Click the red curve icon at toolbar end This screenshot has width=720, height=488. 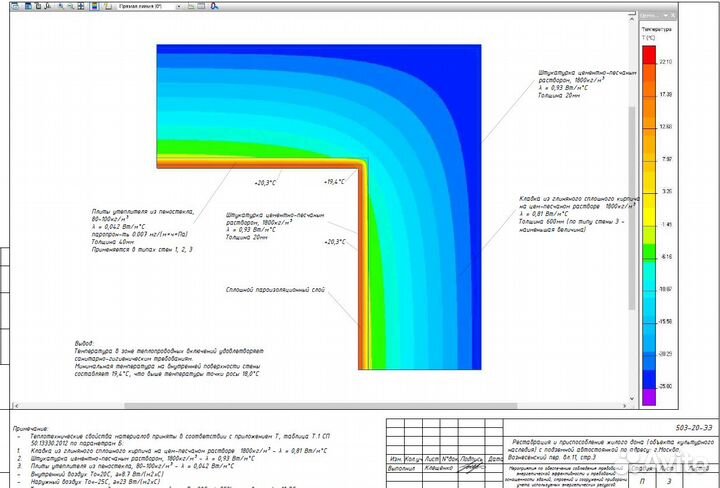(215, 6)
